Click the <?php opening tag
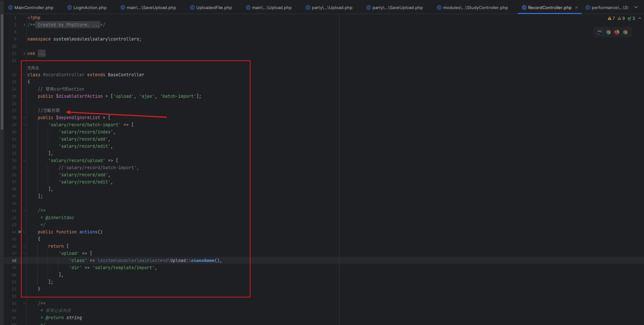 pos(34,18)
